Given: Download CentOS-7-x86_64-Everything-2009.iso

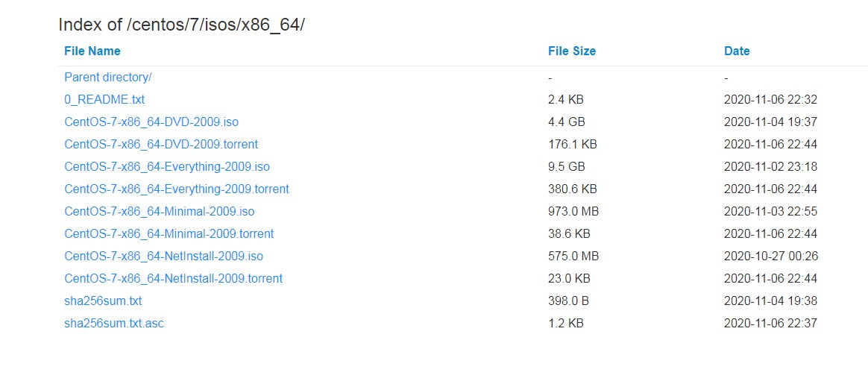Looking at the screenshot, I should [167, 166].
